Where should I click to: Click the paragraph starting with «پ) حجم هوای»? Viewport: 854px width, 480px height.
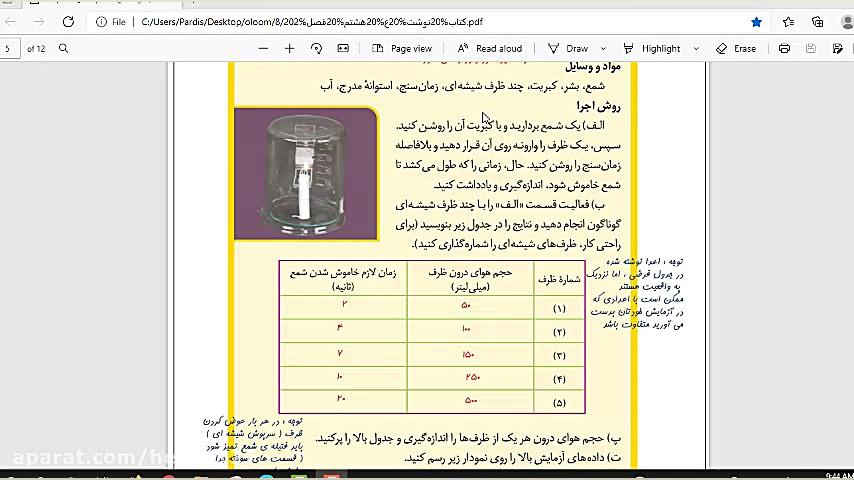pos(468,438)
